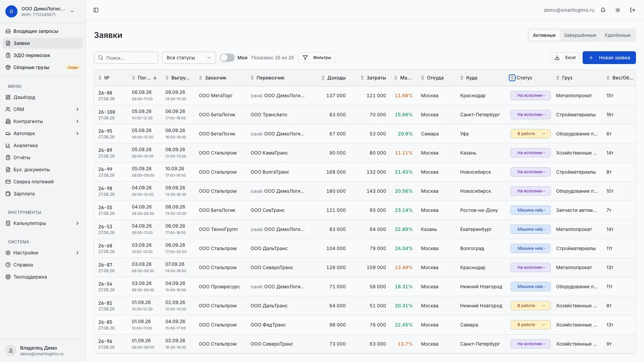Viewport: 644px width, 362px height.
Task: Go to Дашборд
Action: pos(43,97)
